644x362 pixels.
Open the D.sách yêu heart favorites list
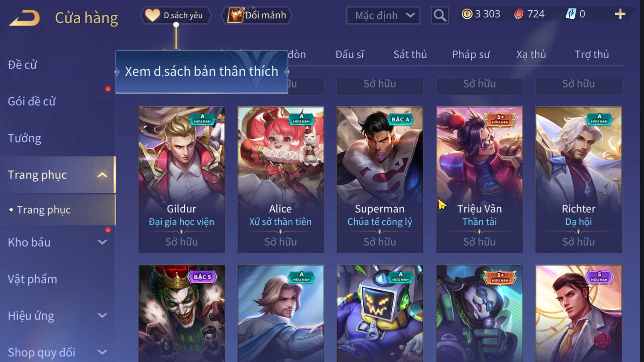pyautogui.click(x=176, y=15)
